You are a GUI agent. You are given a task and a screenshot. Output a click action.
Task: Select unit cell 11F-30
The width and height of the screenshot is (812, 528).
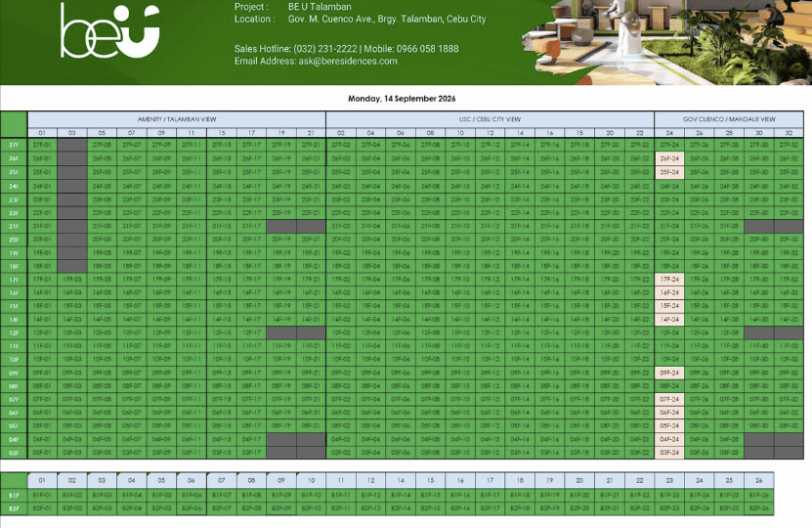(759, 345)
